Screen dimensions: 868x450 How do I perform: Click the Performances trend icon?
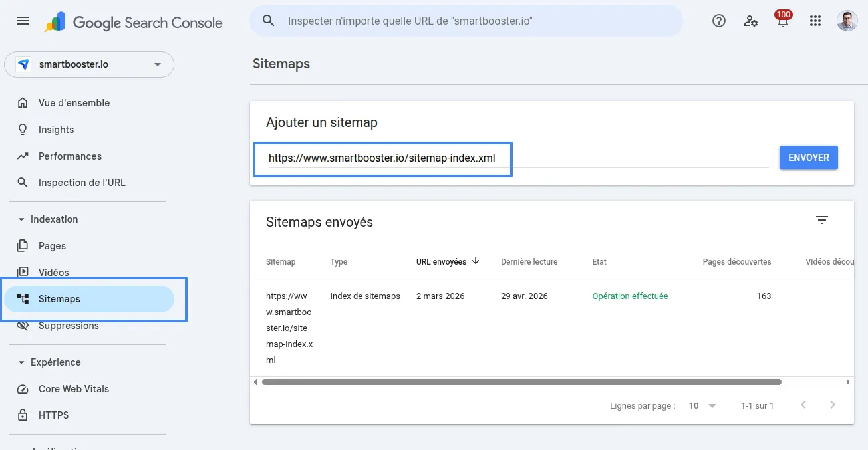(x=23, y=156)
